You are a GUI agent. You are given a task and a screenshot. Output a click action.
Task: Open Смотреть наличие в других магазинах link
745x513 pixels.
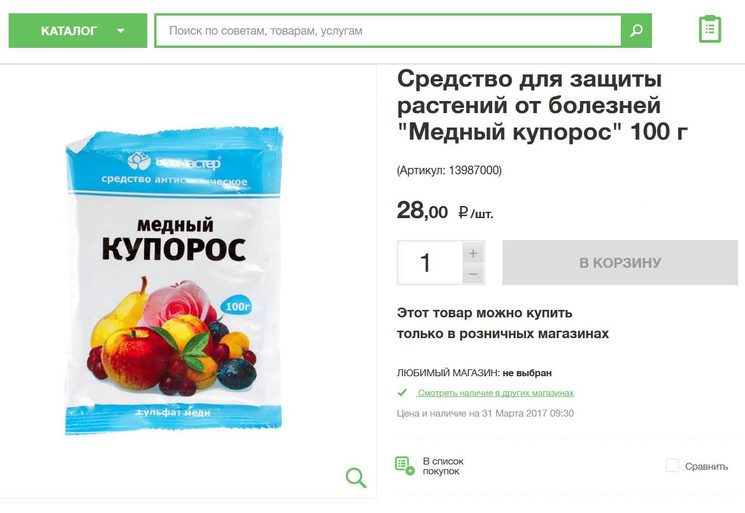tap(495, 393)
